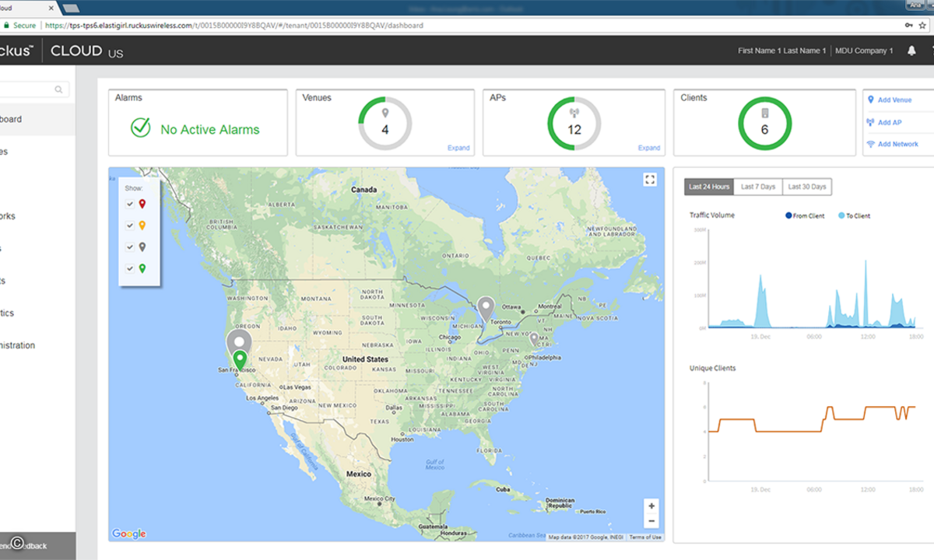Click the map pin icon beside Add Venue
This screenshot has height=560, width=934.
coord(870,100)
